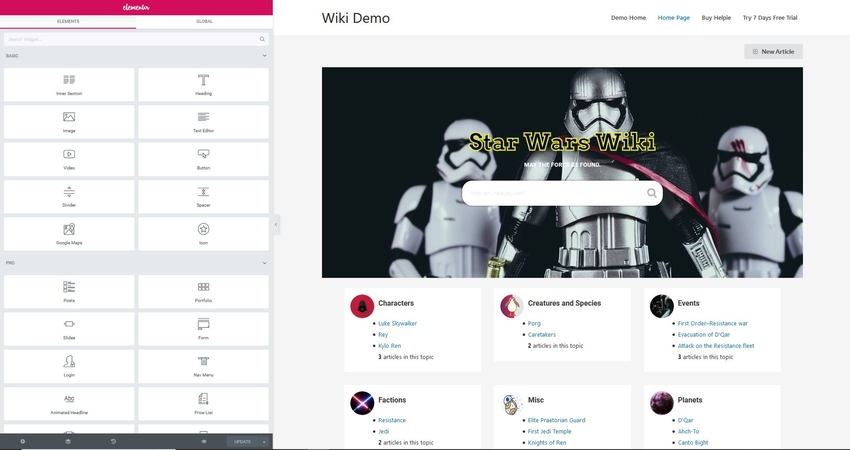The image size is (850, 450).
Task: Click the Planets category thumbnail
Action: coord(661,403)
